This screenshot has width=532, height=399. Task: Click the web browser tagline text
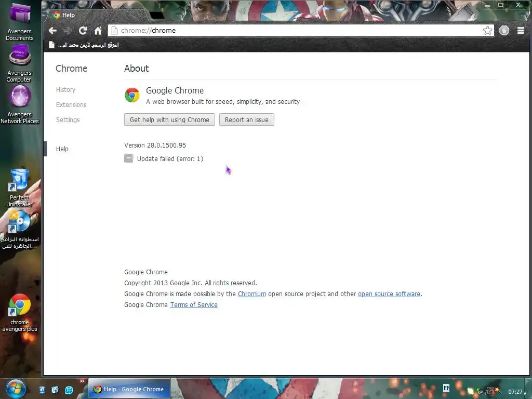(223, 101)
